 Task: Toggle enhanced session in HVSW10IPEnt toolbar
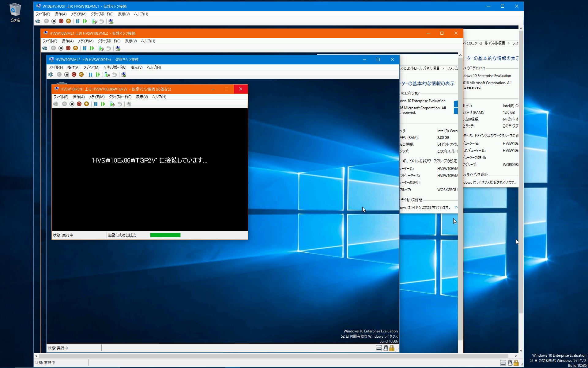pyautogui.click(x=124, y=75)
